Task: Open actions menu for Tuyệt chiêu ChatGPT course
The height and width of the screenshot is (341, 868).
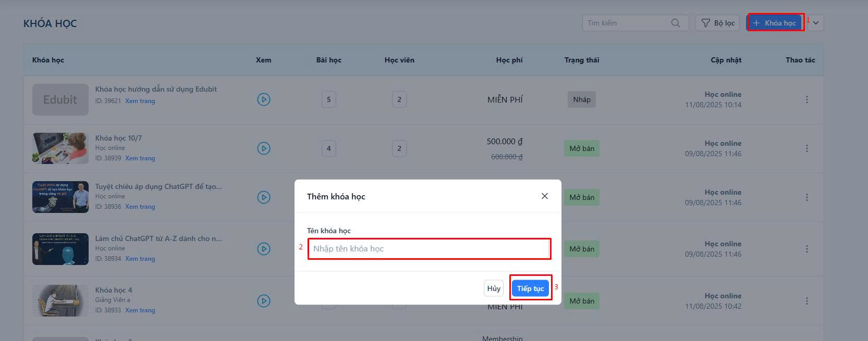Action: point(807,197)
